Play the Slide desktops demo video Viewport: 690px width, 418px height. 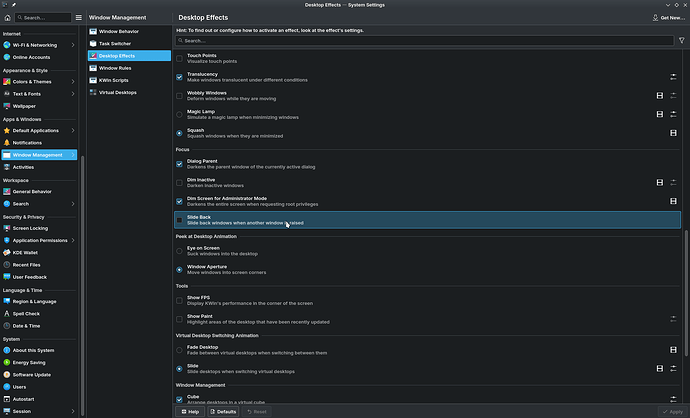660,369
